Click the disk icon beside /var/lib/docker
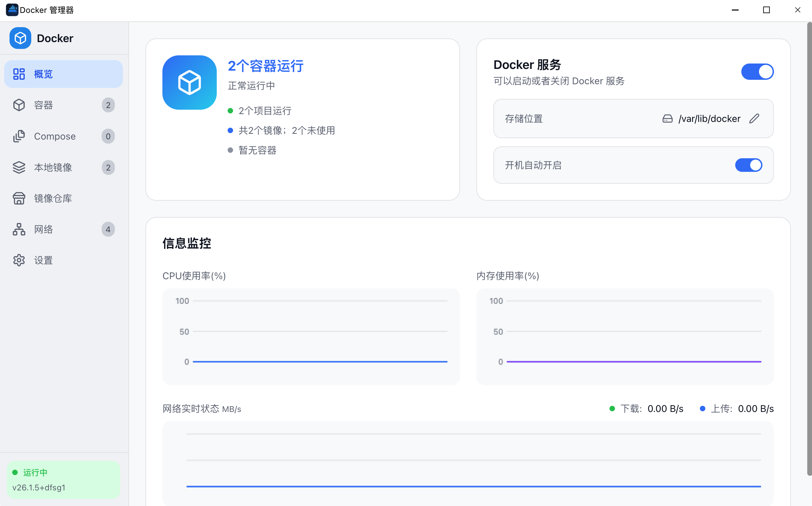The height and width of the screenshot is (506, 812). click(667, 119)
